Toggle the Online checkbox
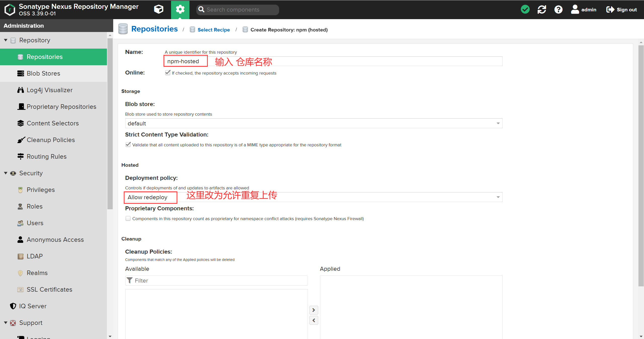 point(168,73)
